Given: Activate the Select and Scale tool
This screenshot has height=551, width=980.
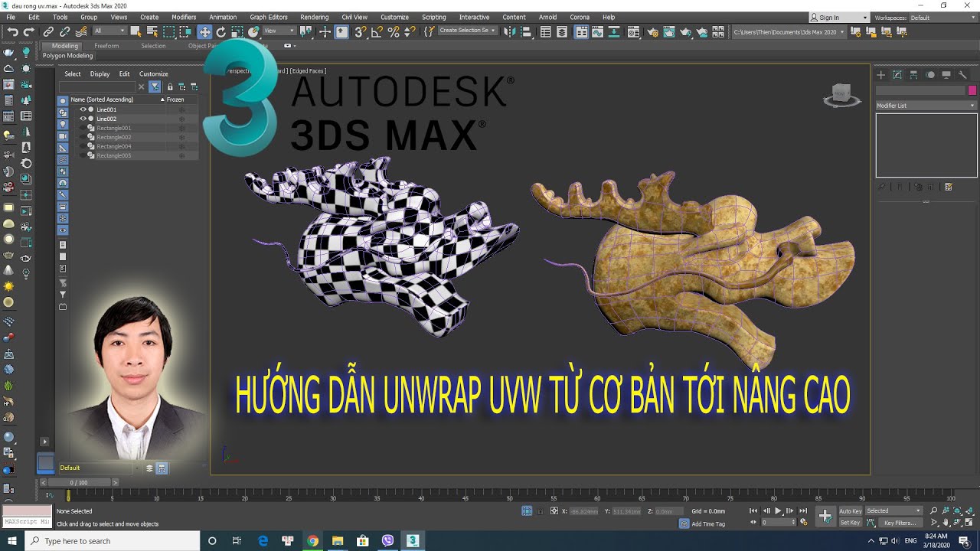Looking at the screenshot, I should (237, 31).
